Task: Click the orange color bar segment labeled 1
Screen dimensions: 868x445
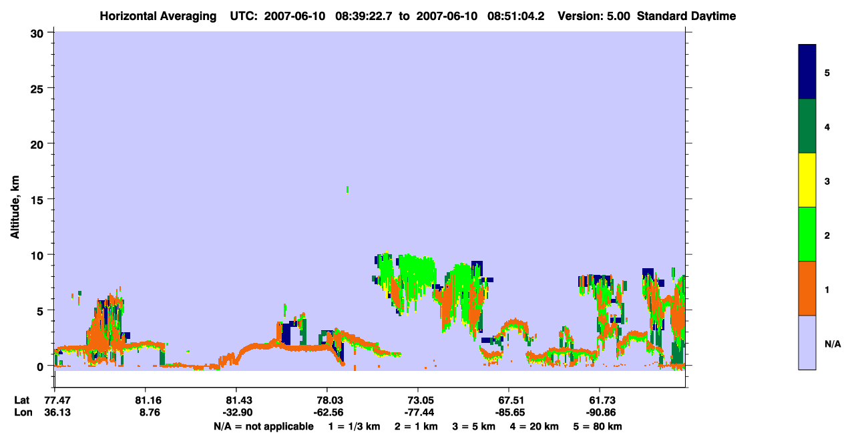Action: pyautogui.click(x=807, y=288)
